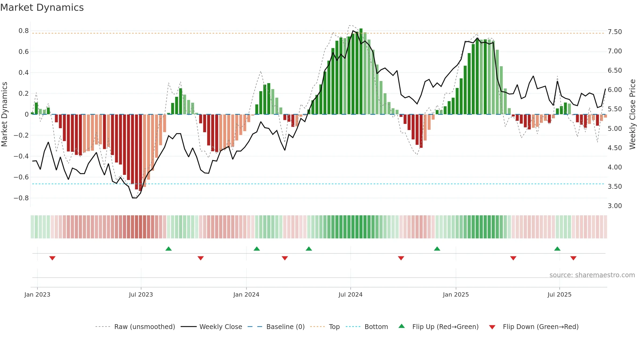Click the Jul 2025 x-axis label
This screenshot has height=362, width=644.
(559, 294)
